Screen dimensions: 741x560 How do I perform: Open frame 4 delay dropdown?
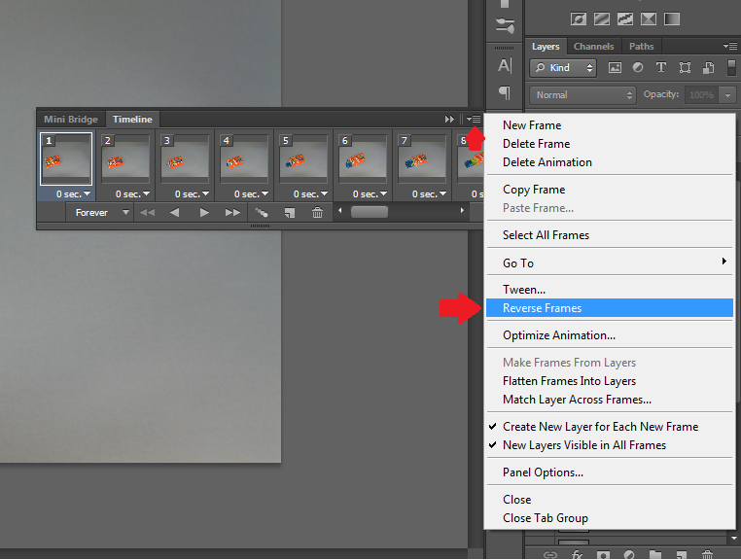[251, 193]
